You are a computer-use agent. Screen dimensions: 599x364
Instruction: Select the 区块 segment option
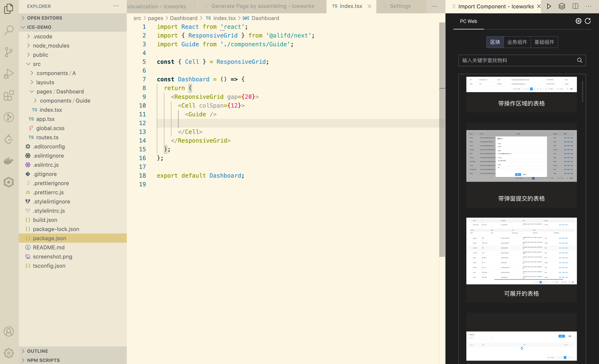click(x=495, y=42)
